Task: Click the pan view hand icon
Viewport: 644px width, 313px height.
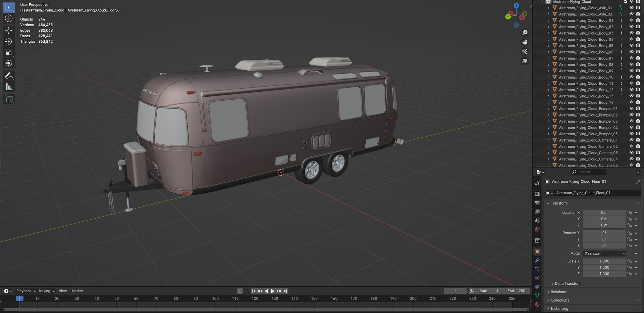Action: click(525, 42)
